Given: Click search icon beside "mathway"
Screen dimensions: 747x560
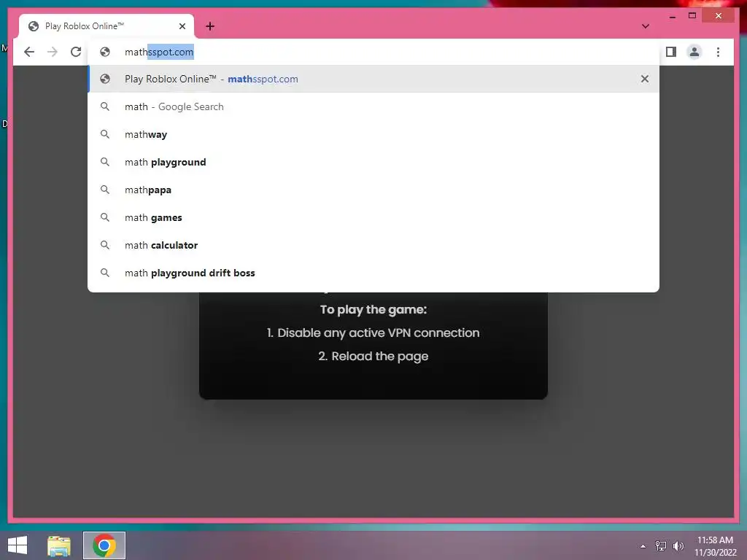Looking at the screenshot, I should tap(105, 134).
